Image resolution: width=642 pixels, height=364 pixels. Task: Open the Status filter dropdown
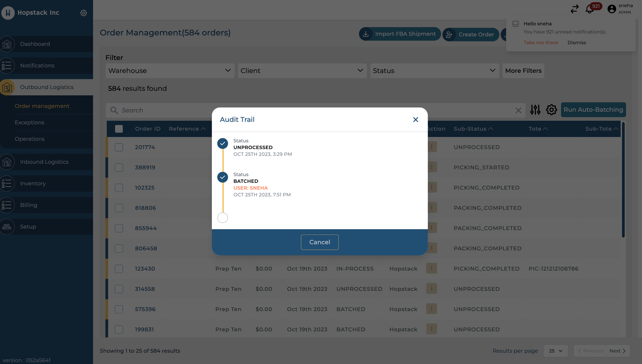click(x=434, y=71)
